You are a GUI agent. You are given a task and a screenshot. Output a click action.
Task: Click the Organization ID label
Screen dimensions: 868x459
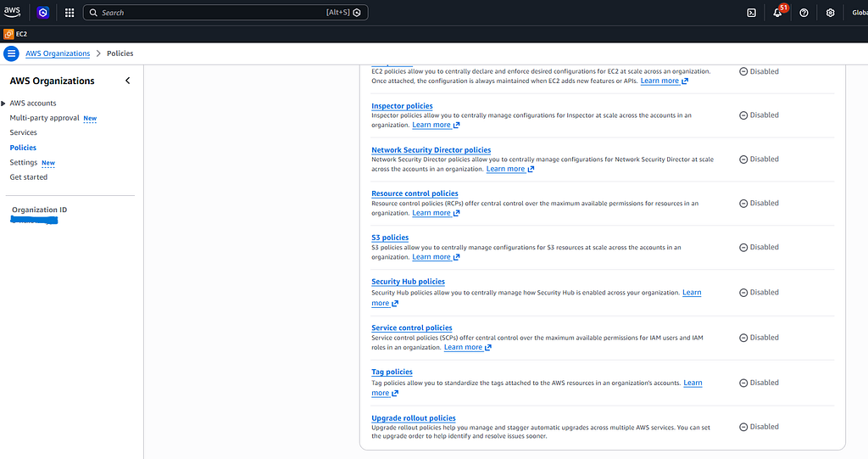click(39, 210)
